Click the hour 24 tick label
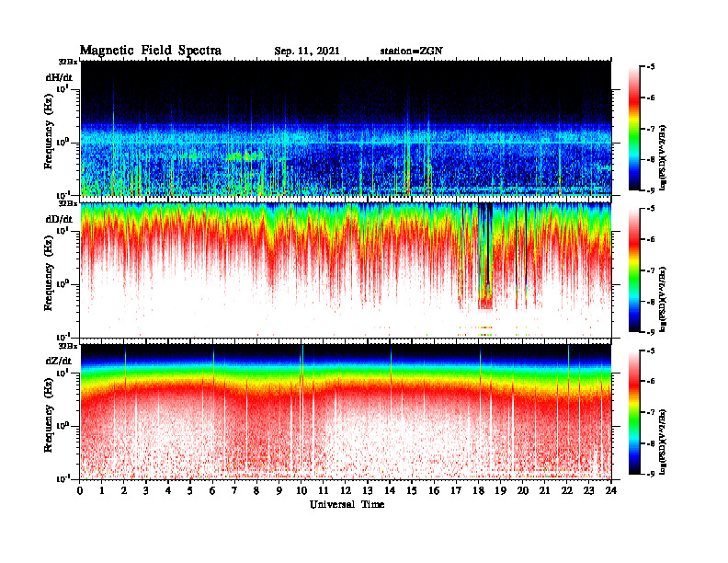This screenshot has height=563, width=728. 611,490
